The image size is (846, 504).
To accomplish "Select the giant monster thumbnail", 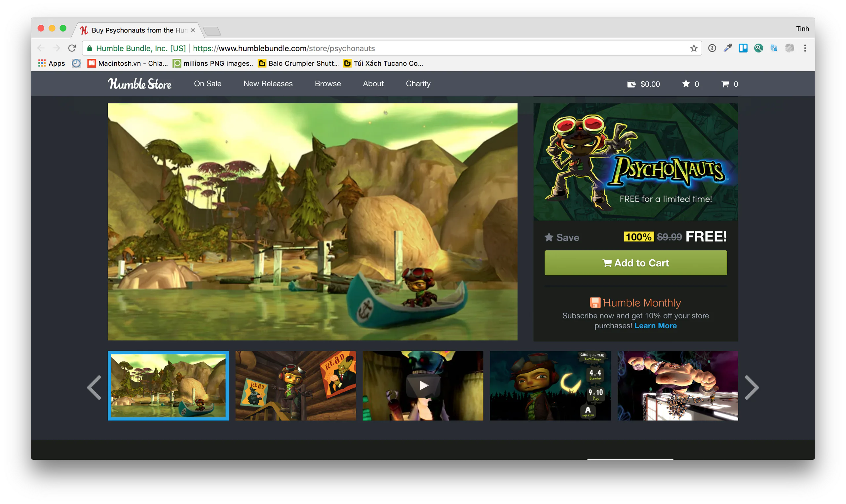I will [x=677, y=385].
